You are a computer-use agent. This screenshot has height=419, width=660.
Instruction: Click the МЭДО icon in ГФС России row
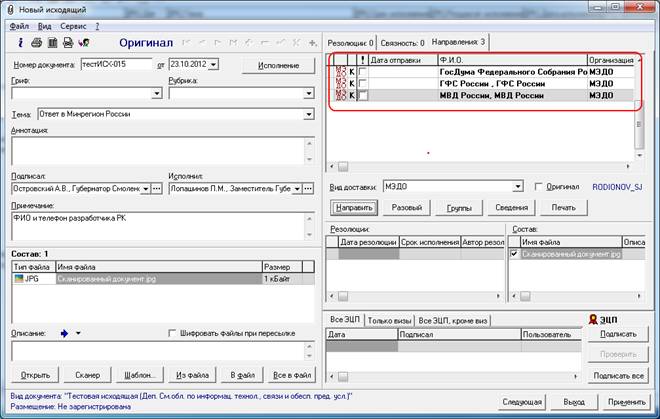pyautogui.click(x=339, y=84)
